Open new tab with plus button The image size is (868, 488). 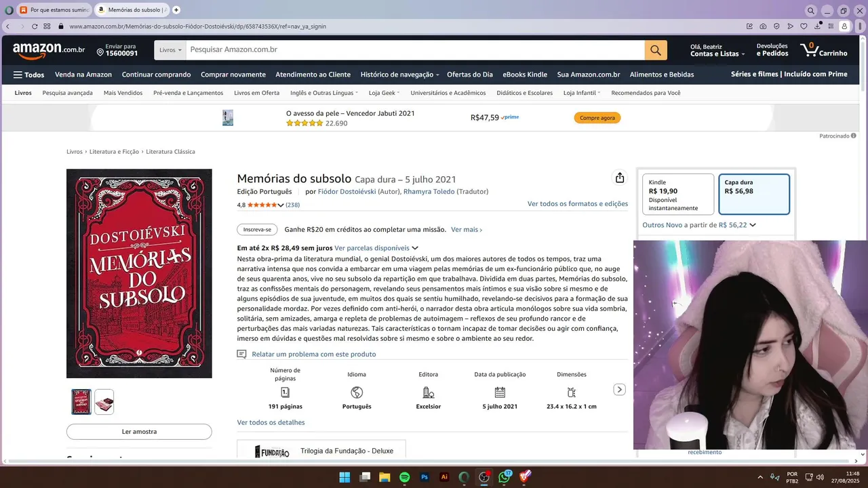[x=176, y=10]
